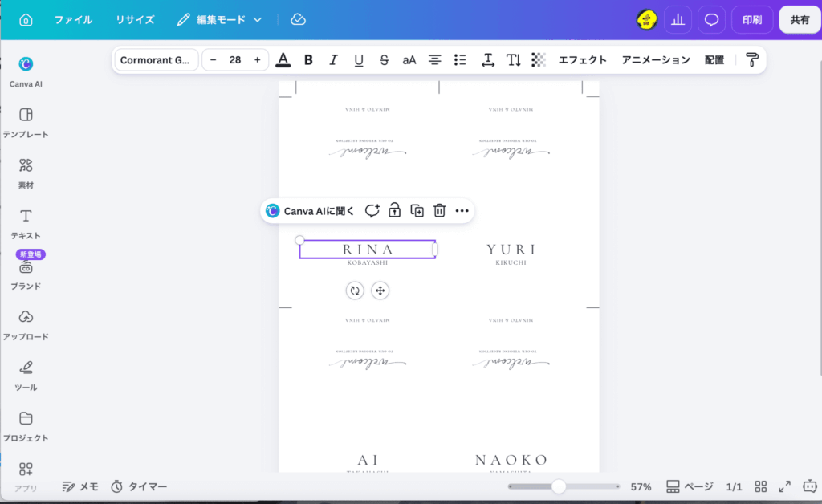This screenshot has width=822, height=504.
Task: Open the transparency checkerboard control
Action: [539, 59]
